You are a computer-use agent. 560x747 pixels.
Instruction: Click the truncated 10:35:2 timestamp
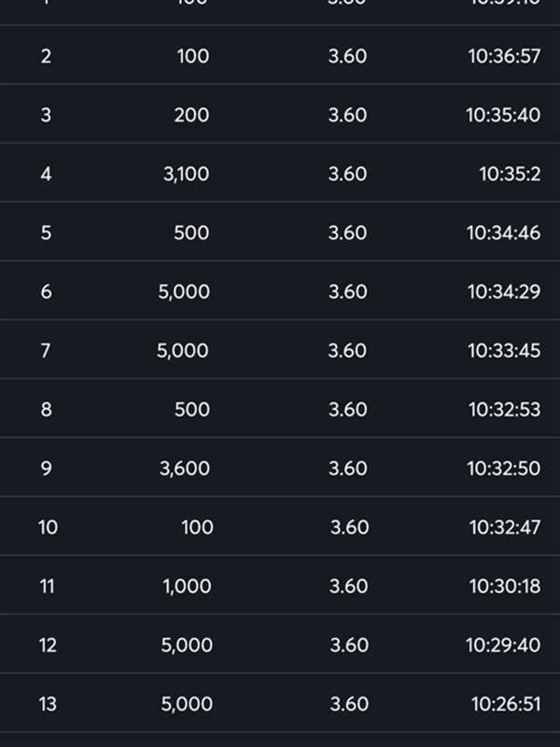(510, 174)
